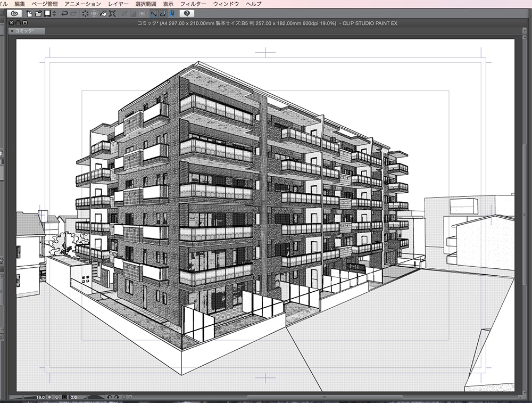Toggle snap to ruler
532x403 pixels.
(154, 14)
